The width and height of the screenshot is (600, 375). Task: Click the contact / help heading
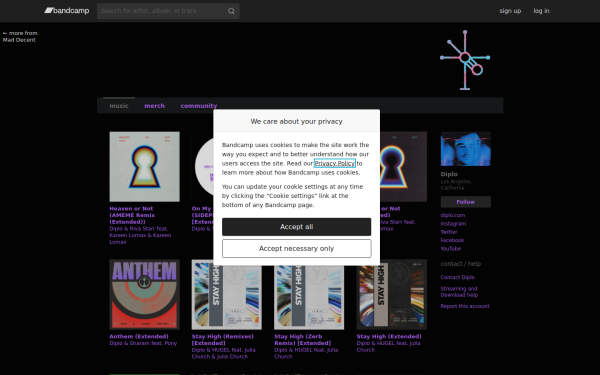(x=460, y=264)
